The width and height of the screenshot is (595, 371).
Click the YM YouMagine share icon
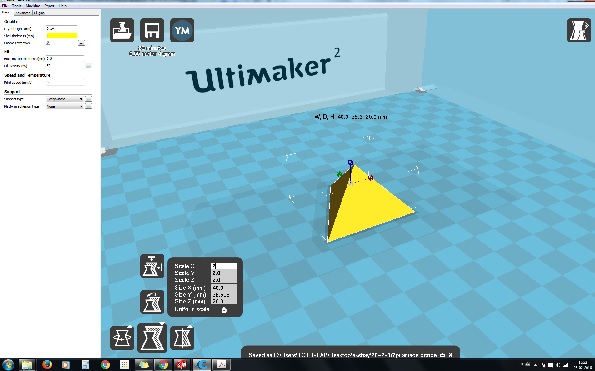tap(182, 30)
